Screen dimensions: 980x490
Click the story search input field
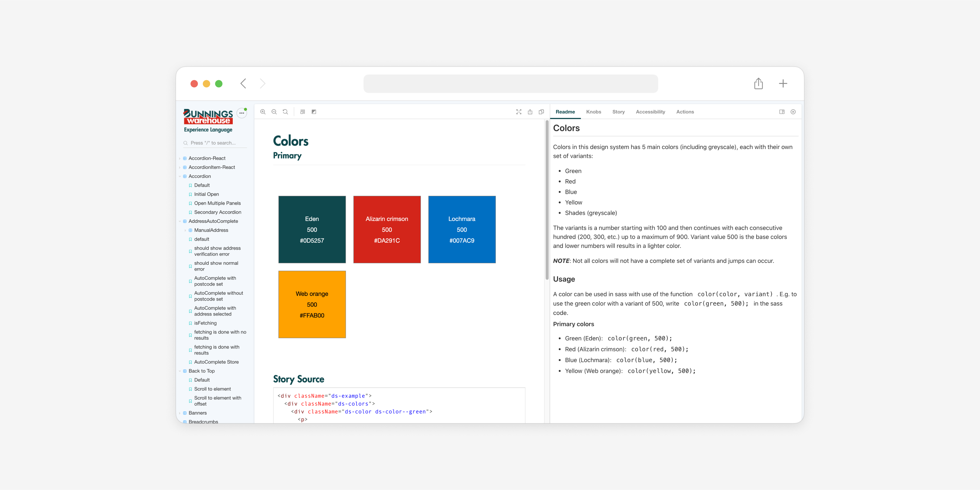click(215, 143)
